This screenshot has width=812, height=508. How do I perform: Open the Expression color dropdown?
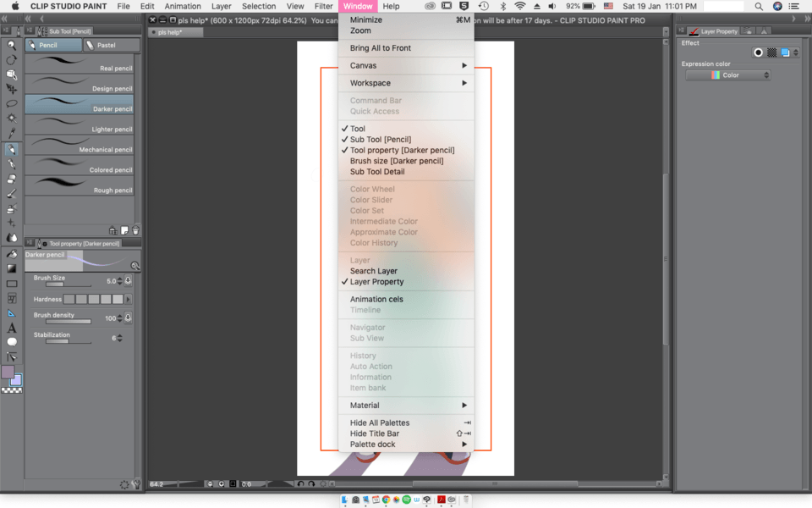(x=727, y=75)
